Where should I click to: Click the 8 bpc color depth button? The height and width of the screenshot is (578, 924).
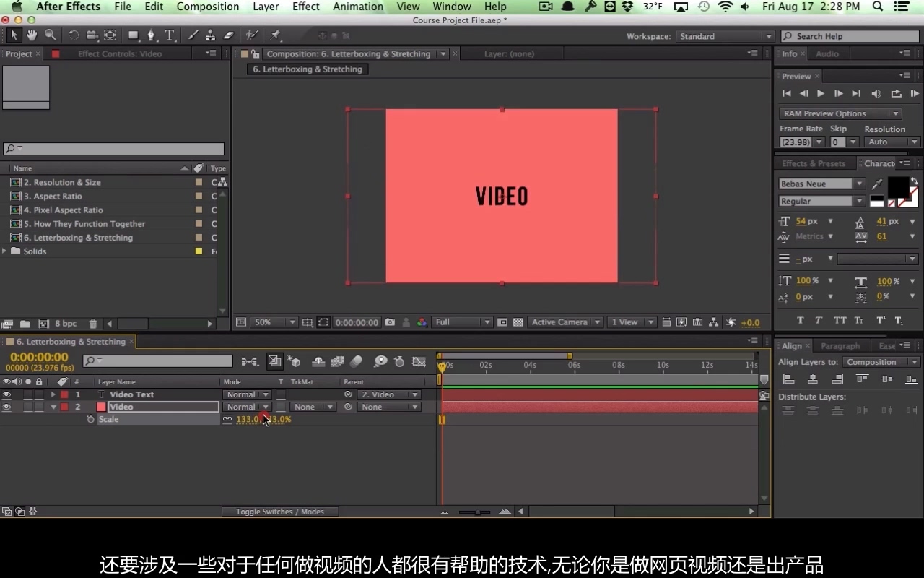coord(66,324)
